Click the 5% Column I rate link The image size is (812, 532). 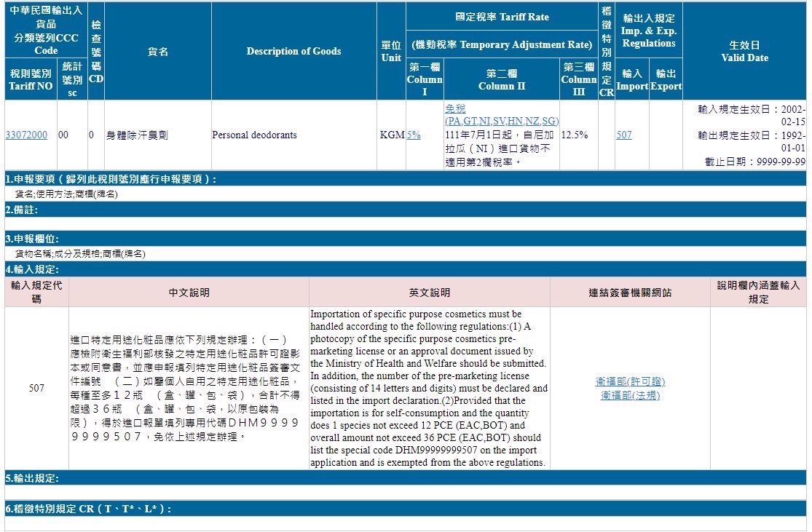click(414, 135)
